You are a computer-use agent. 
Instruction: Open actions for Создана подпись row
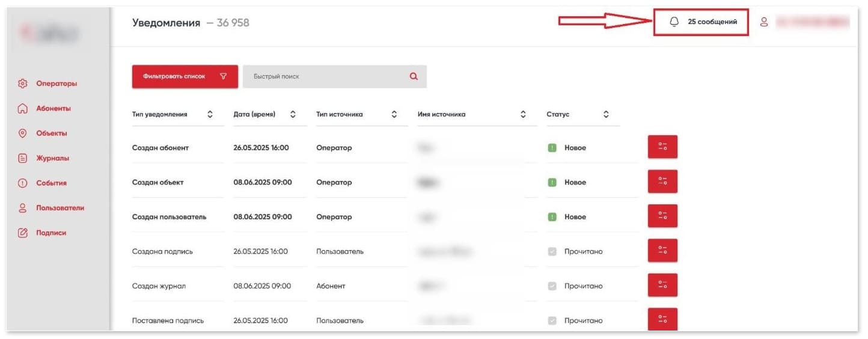click(x=662, y=251)
